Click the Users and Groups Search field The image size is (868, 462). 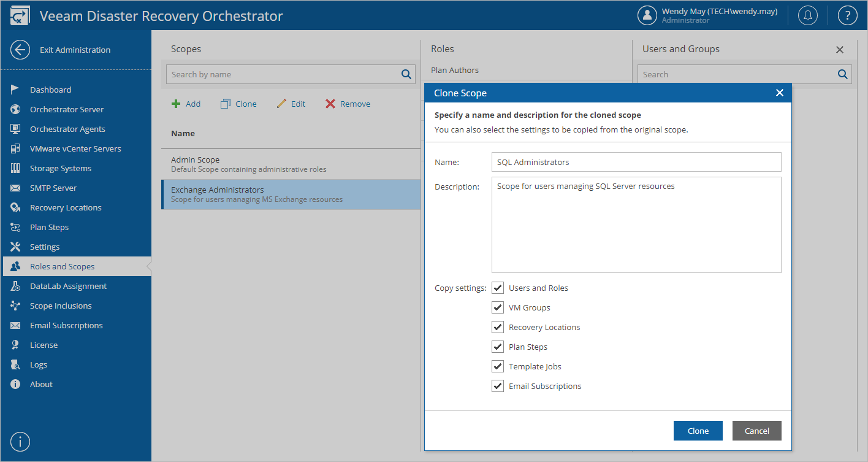click(x=745, y=74)
